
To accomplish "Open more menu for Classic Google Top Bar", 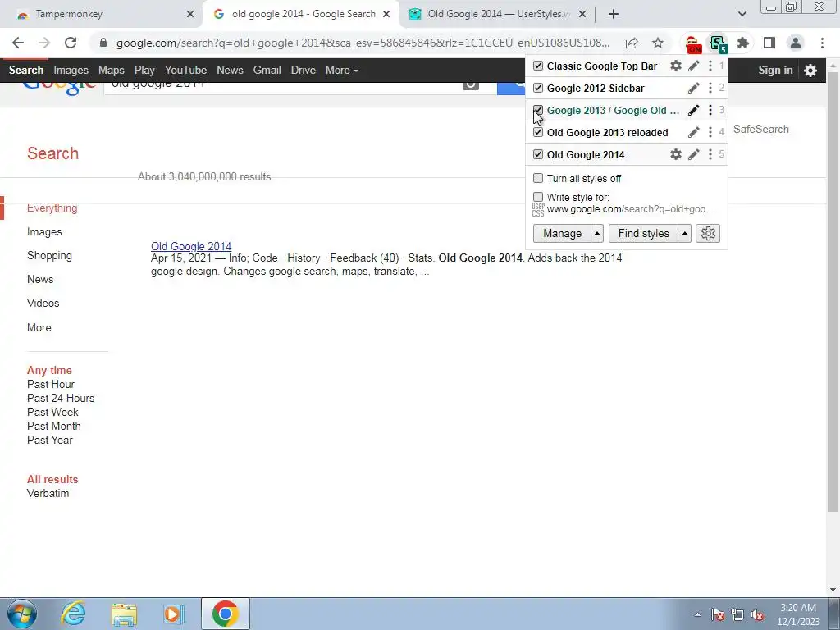I will tap(710, 66).
